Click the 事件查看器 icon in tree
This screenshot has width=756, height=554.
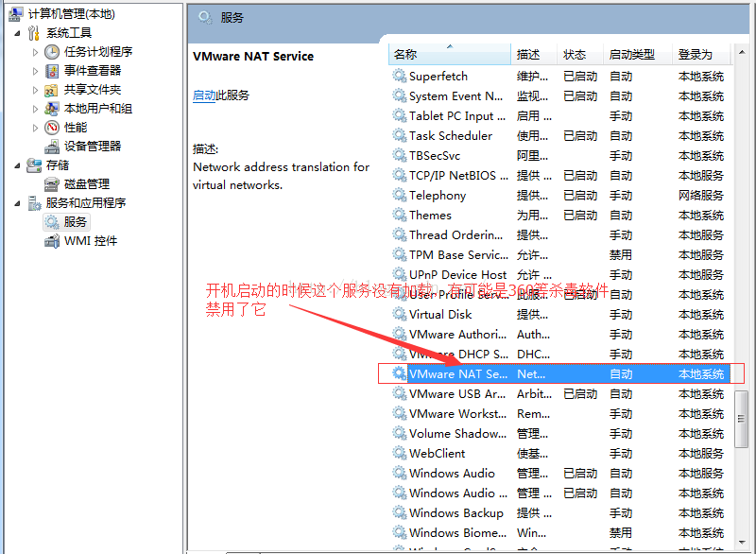52,71
